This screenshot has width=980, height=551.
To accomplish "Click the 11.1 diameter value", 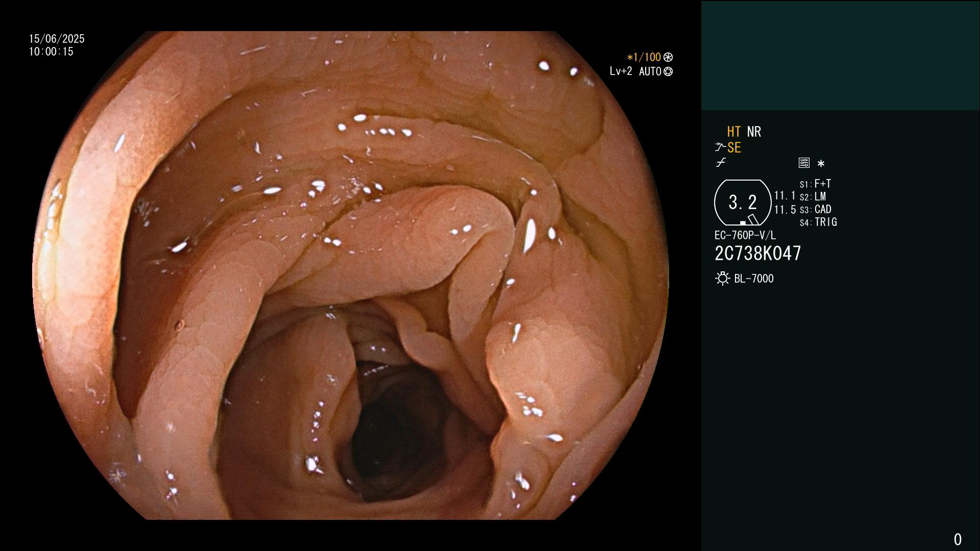I will (x=785, y=195).
